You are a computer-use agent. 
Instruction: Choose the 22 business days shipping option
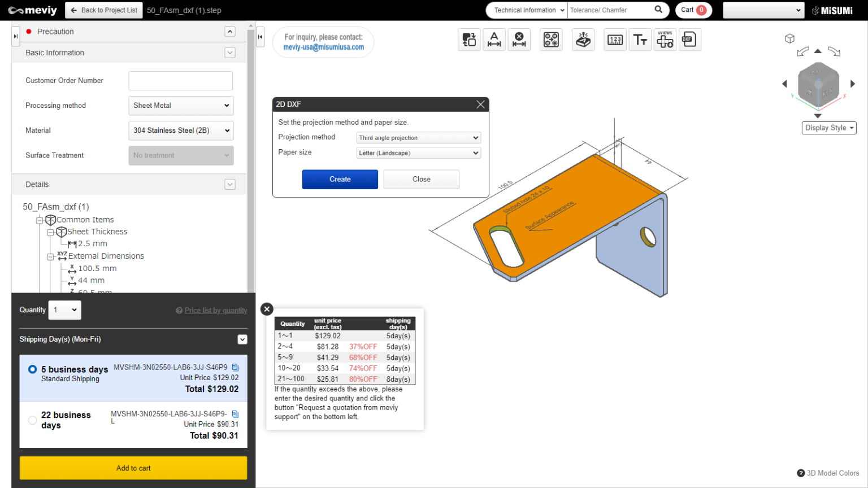click(32, 420)
